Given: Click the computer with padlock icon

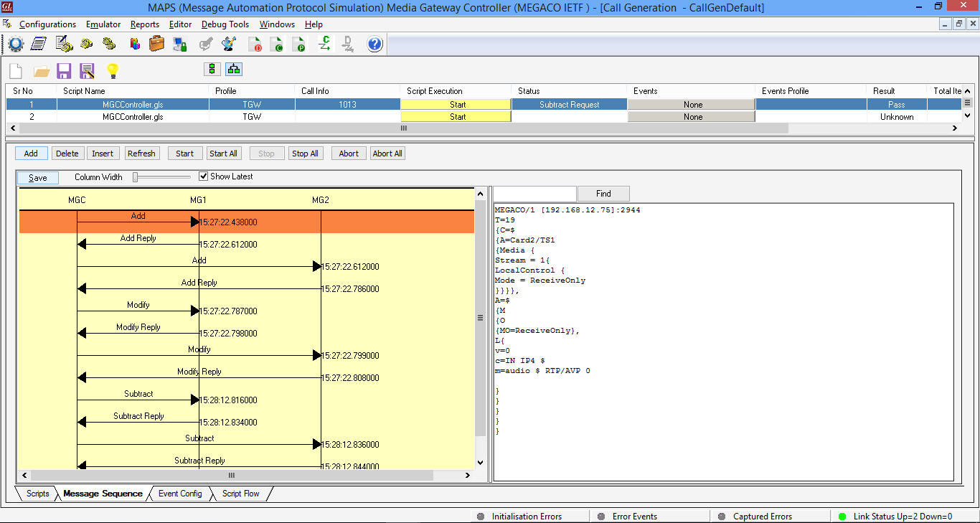Looking at the screenshot, I should [180, 44].
